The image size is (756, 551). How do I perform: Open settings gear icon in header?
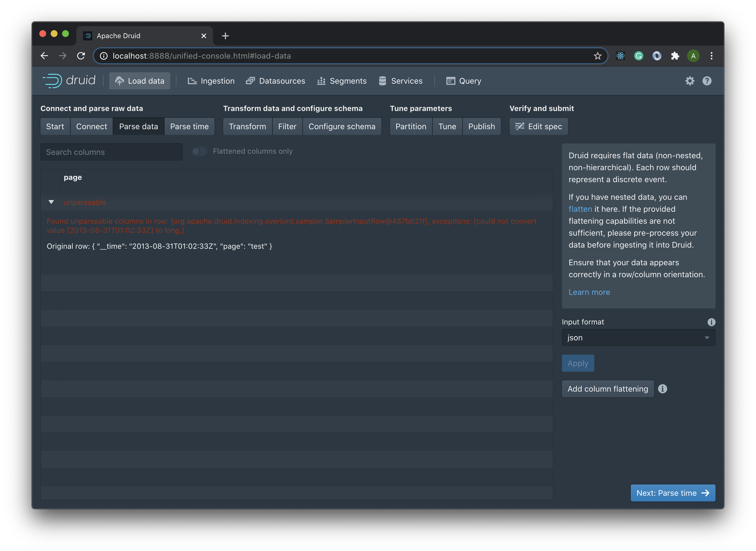click(x=690, y=81)
